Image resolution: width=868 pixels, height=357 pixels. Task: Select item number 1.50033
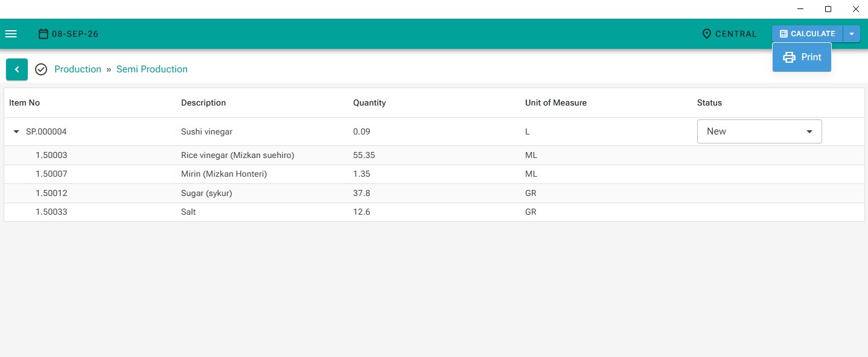click(x=51, y=212)
